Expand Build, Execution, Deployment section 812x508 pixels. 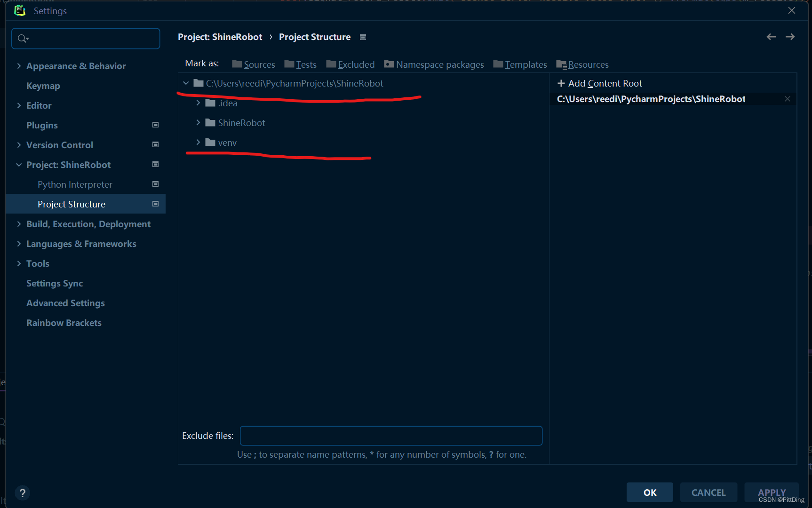[19, 224]
